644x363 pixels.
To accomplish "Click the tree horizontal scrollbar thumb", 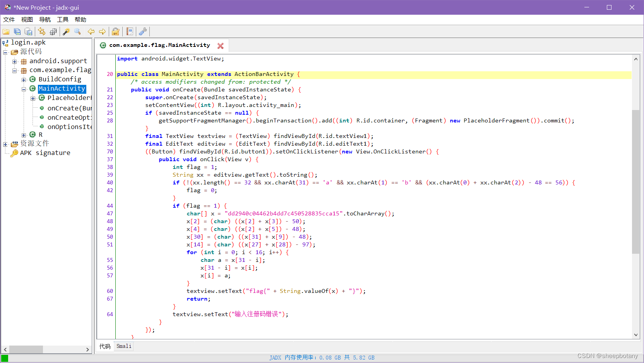I will pos(26,349).
